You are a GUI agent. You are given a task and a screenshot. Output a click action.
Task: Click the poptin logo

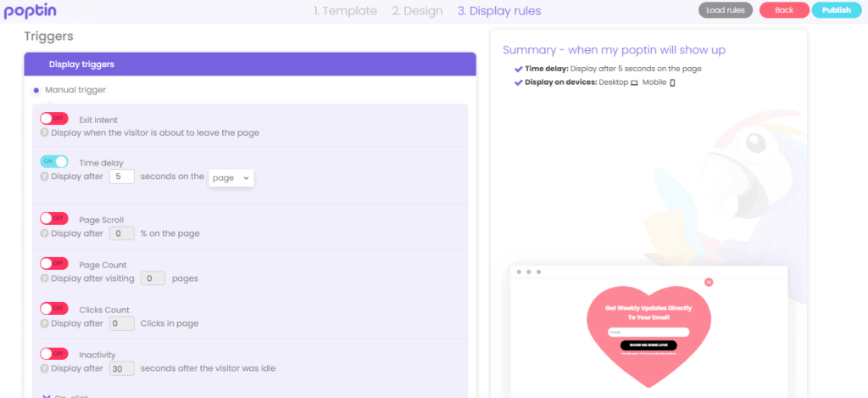(x=30, y=11)
